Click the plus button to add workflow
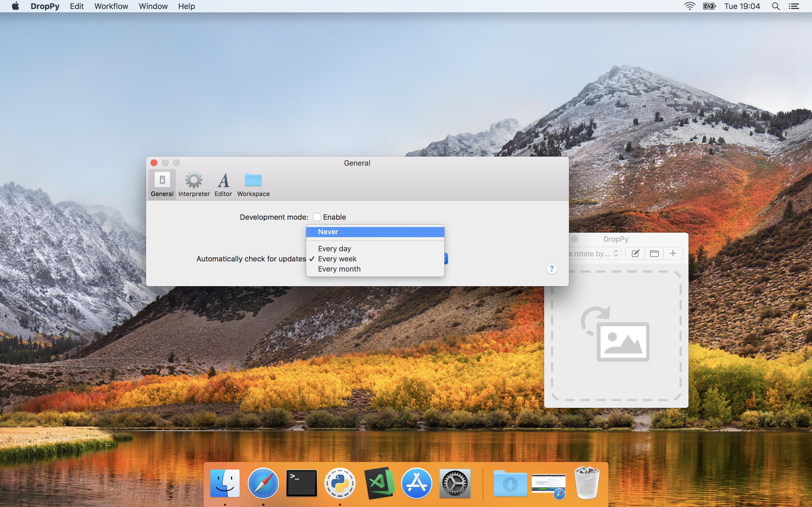This screenshot has width=812, height=507. coord(673,253)
